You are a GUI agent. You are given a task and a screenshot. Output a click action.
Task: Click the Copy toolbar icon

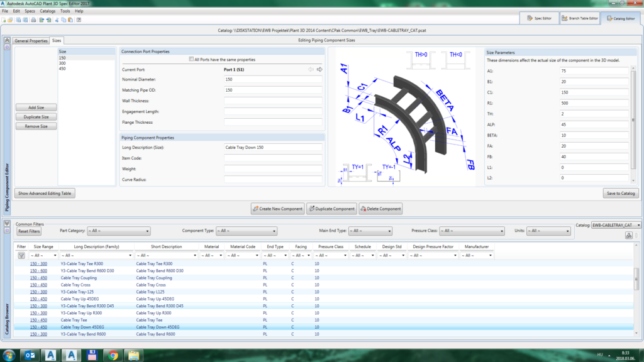point(64,19)
